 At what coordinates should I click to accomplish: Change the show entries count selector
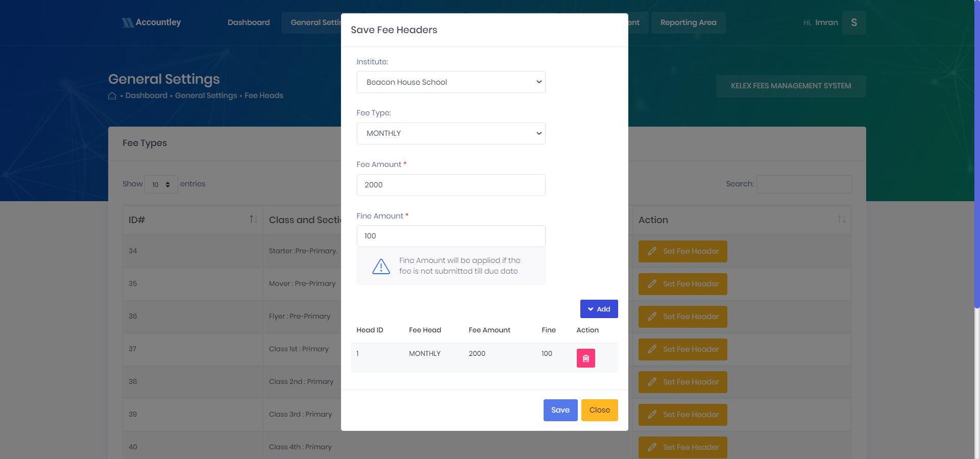[x=161, y=184]
